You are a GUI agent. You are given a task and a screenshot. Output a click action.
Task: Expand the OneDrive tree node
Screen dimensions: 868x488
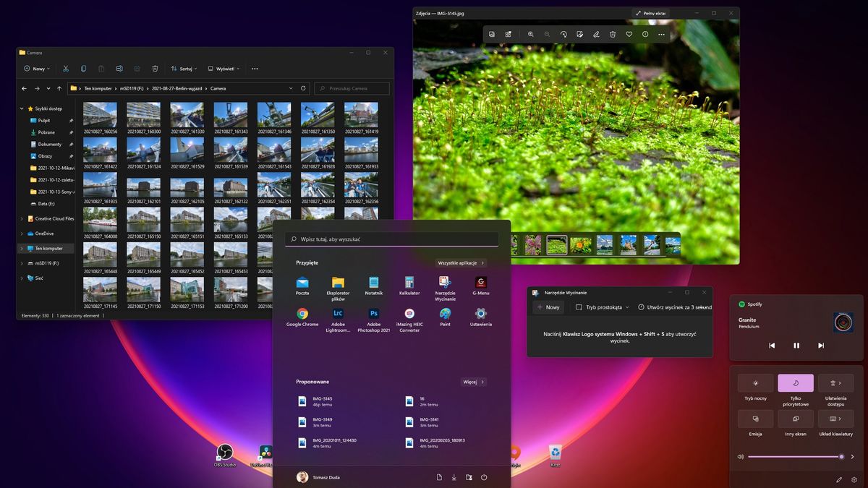coord(21,234)
